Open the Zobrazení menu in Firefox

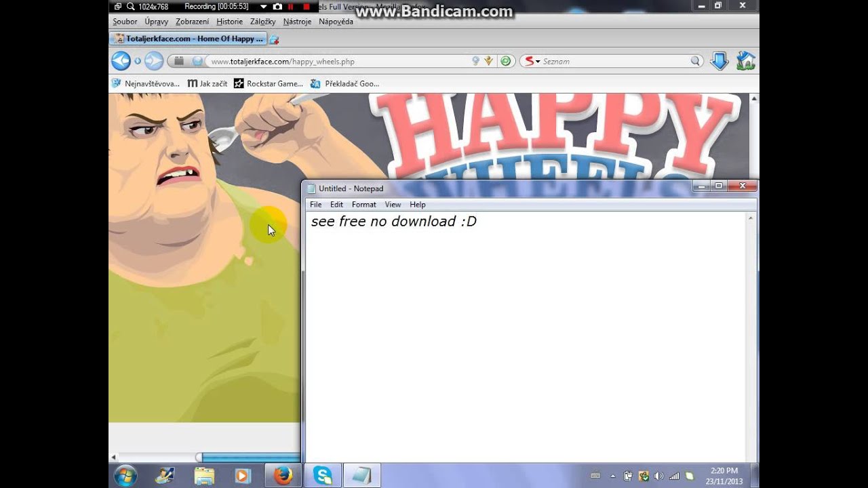[193, 22]
